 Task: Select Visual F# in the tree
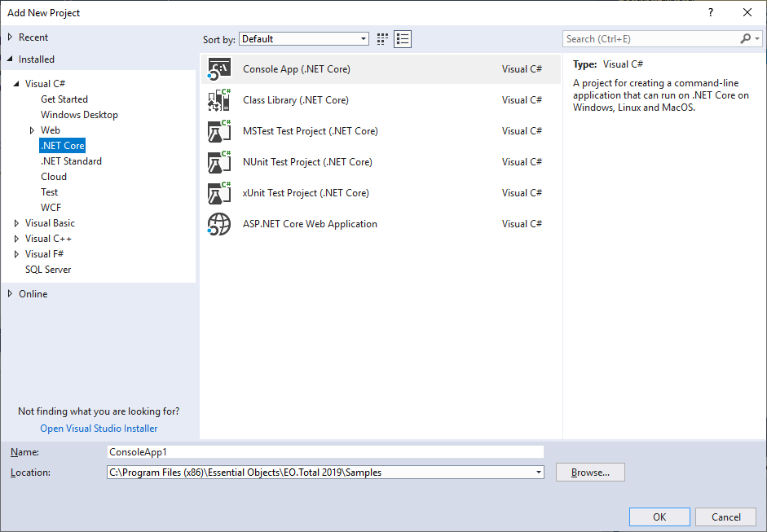[45, 254]
